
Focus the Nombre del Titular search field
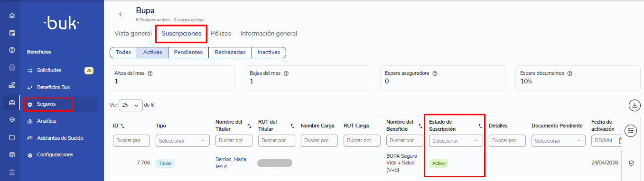coord(234,141)
